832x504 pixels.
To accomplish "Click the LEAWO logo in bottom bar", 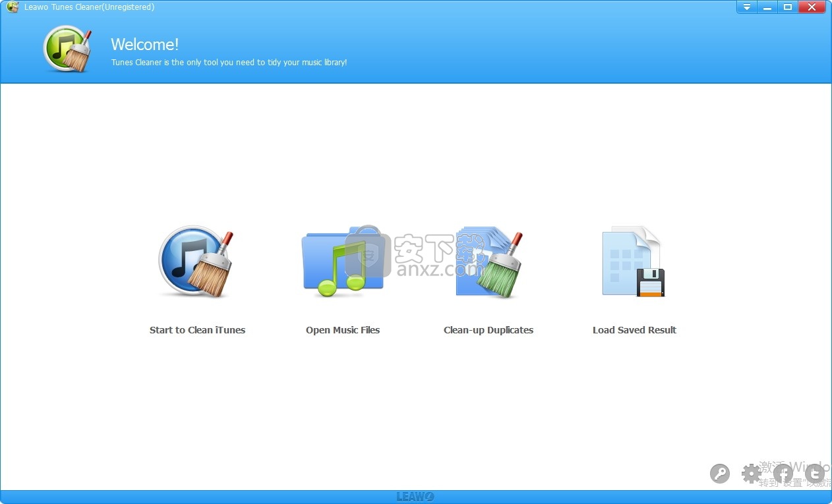I will [x=415, y=497].
